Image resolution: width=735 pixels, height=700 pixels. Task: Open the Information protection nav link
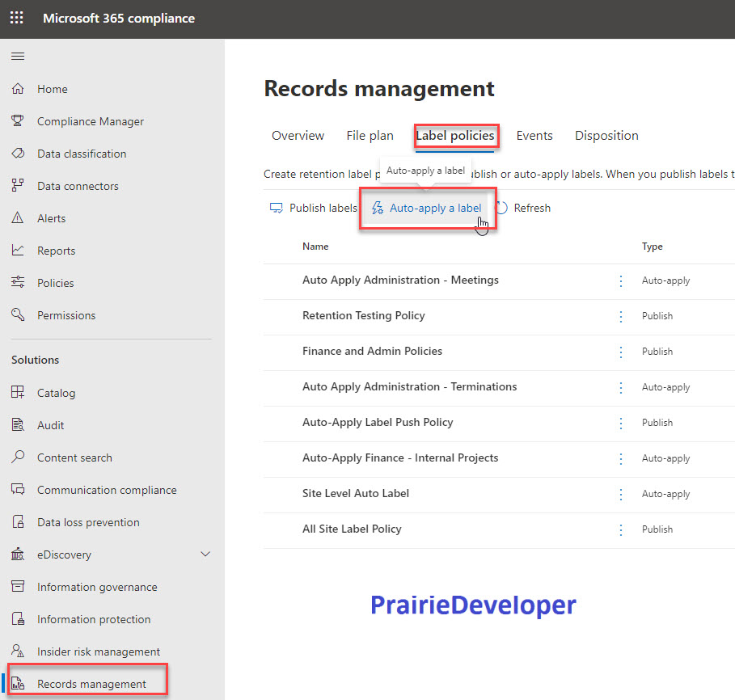(x=94, y=619)
